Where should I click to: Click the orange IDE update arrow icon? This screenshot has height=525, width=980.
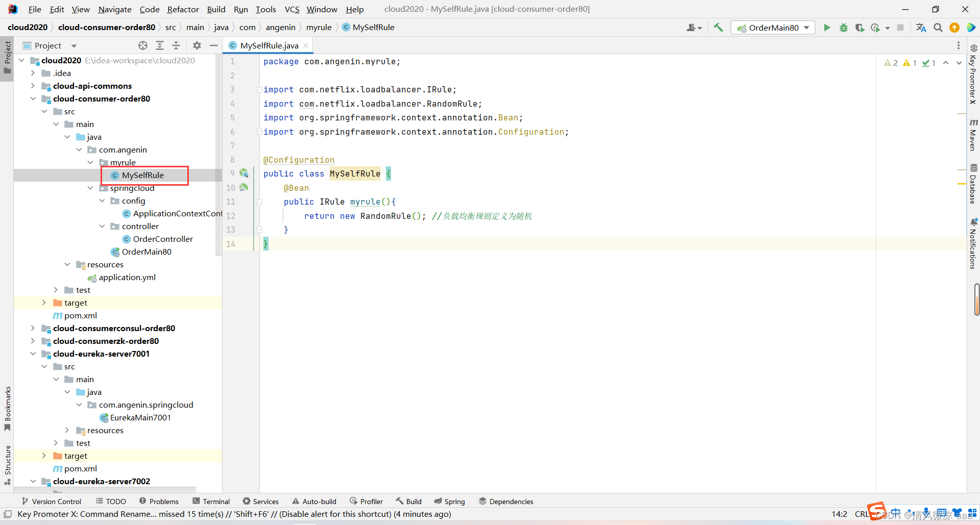click(954, 28)
